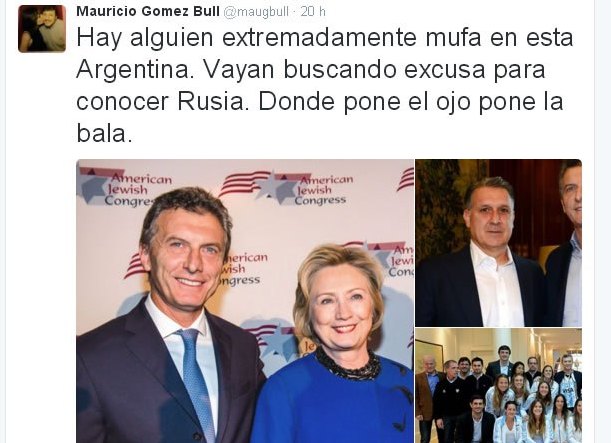
Task: Open the large photo with Congress backdrop
Action: (x=245, y=301)
